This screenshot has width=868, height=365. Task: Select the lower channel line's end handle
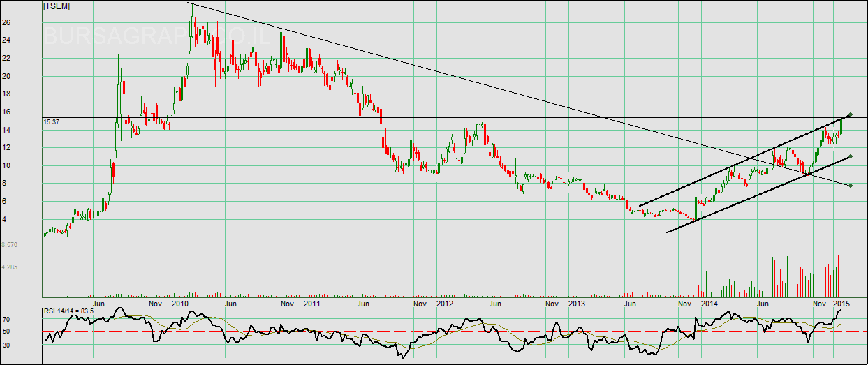coord(850,156)
